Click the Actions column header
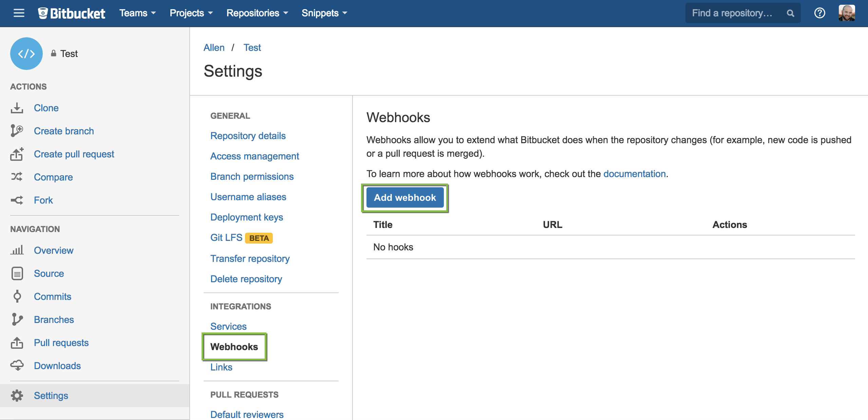 tap(730, 225)
